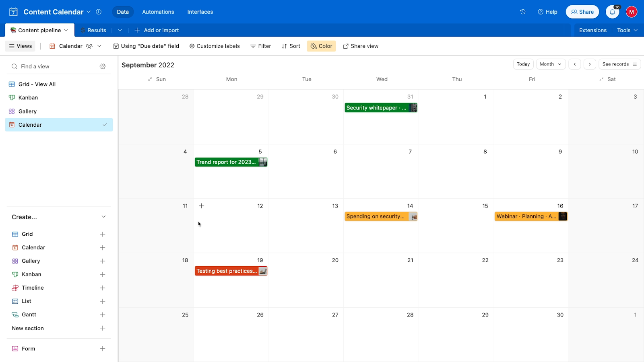The height and width of the screenshot is (362, 644).
Task: Toggle the Views sidebar
Action: (x=21, y=46)
